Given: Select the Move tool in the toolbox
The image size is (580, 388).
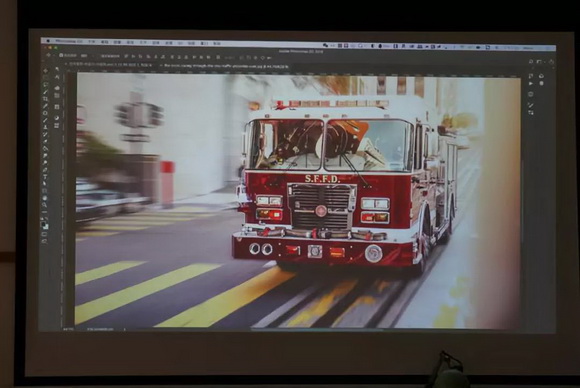Looking at the screenshot, I should [x=46, y=70].
